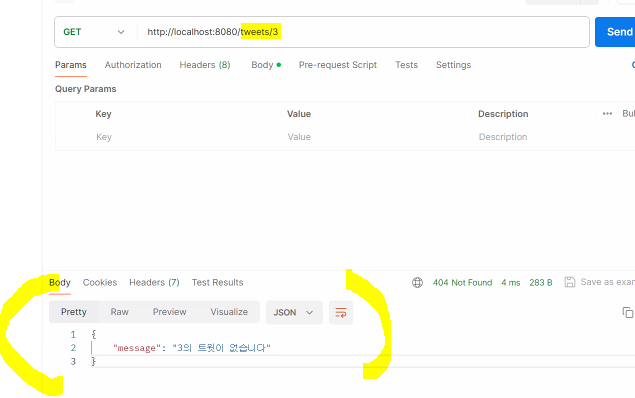
Task: Select Raw response view
Action: coord(119,312)
